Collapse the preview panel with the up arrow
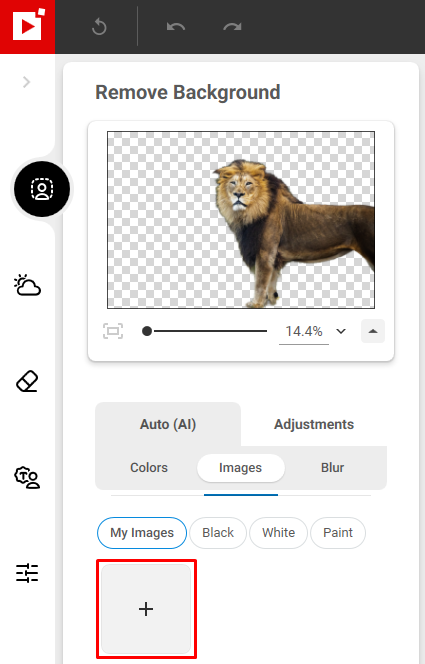425x664 pixels. [x=373, y=331]
